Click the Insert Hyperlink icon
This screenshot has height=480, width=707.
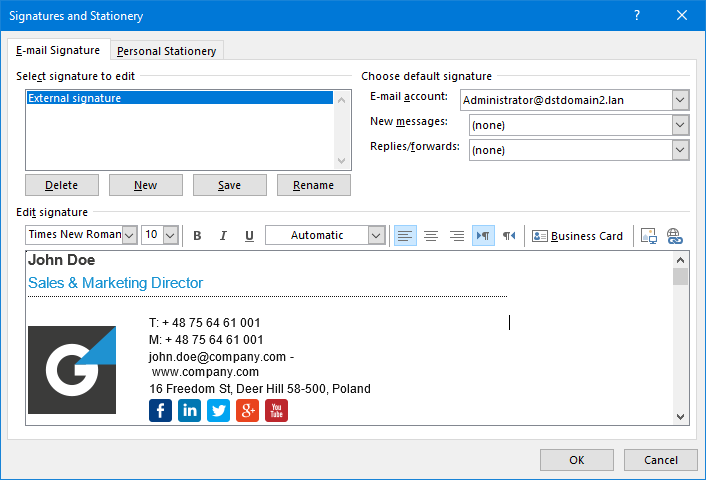point(674,236)
